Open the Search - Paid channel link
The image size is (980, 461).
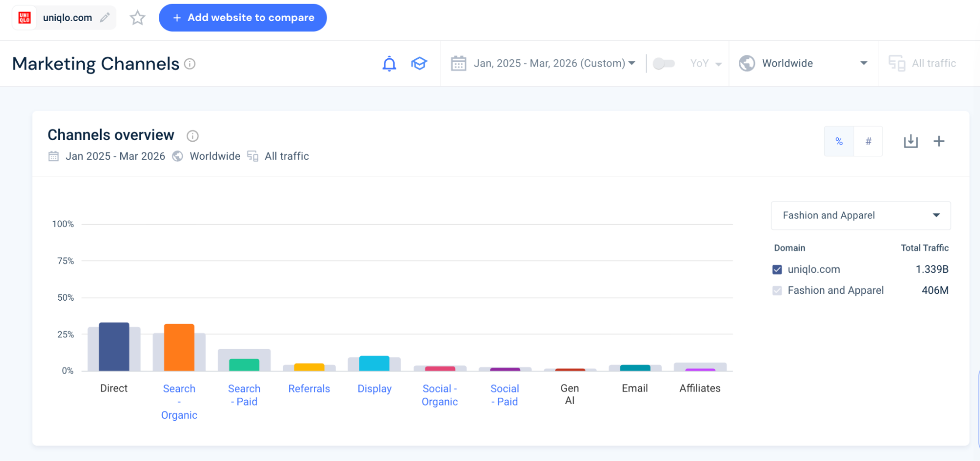click(244, 395)
